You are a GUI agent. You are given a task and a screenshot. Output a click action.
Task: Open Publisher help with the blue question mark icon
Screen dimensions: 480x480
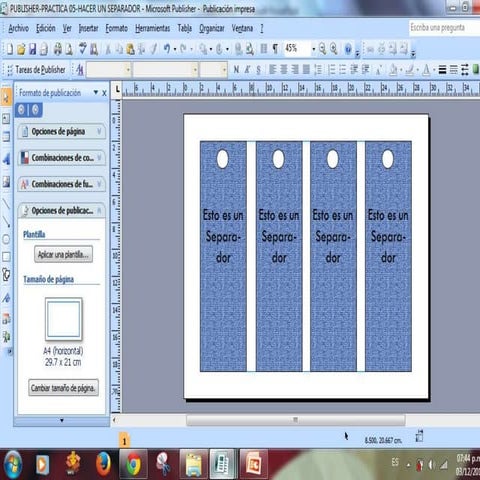tap(348, 49)
